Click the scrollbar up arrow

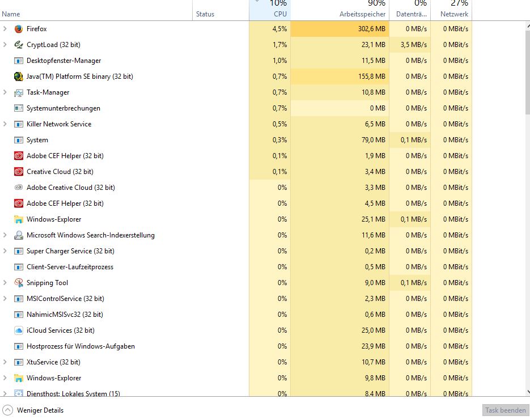[x=528, y=26]
